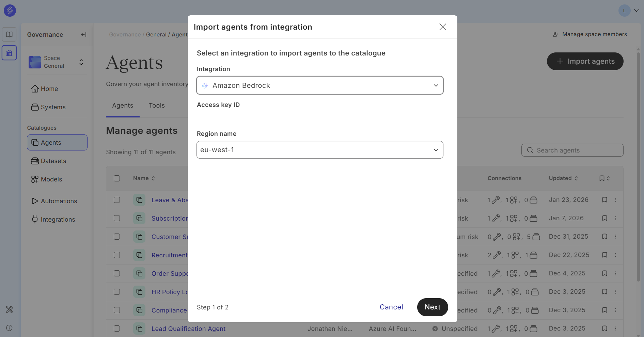
Task: Expand the Region name dropdown
Action: click(320, 150)
